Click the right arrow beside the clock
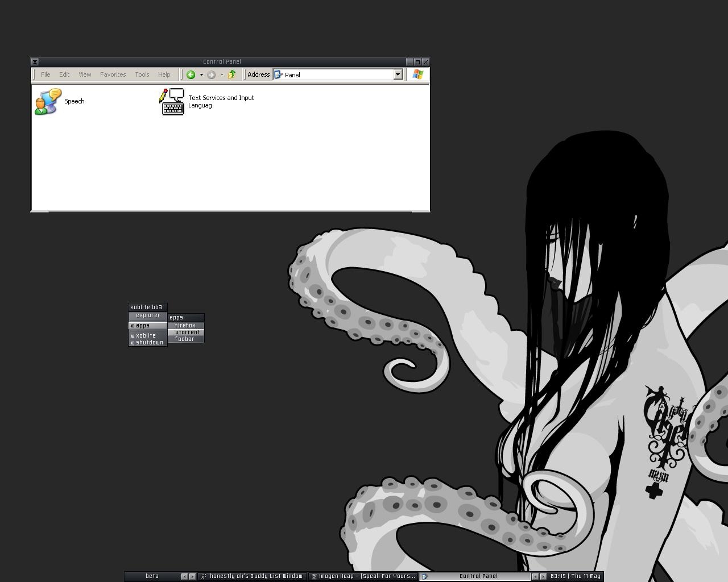 (x=543, y=576)
